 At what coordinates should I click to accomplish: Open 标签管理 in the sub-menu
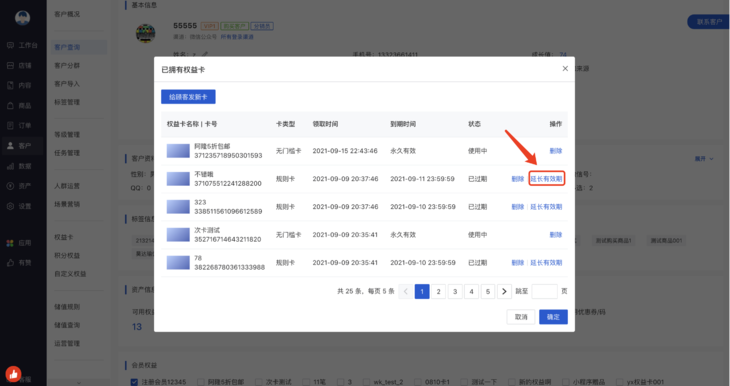(x=67, y=102)
